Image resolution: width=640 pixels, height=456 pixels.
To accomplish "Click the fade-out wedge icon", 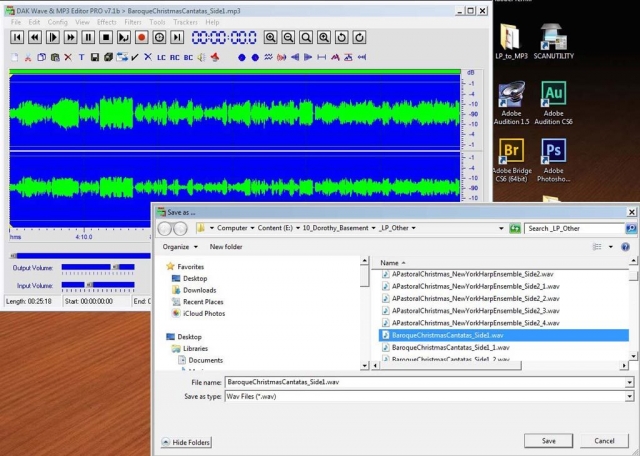I will coord(308,58).
